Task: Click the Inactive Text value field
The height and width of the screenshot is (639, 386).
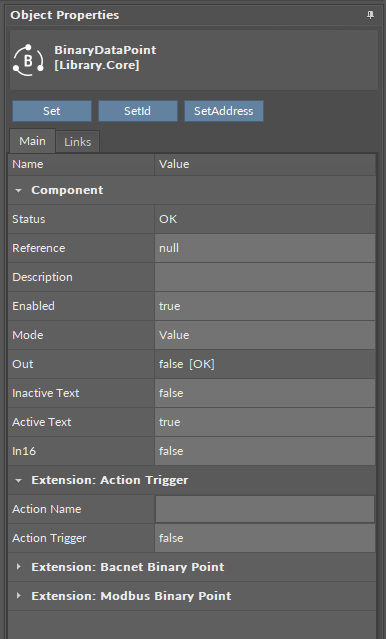Action: [x=265, y=393]
